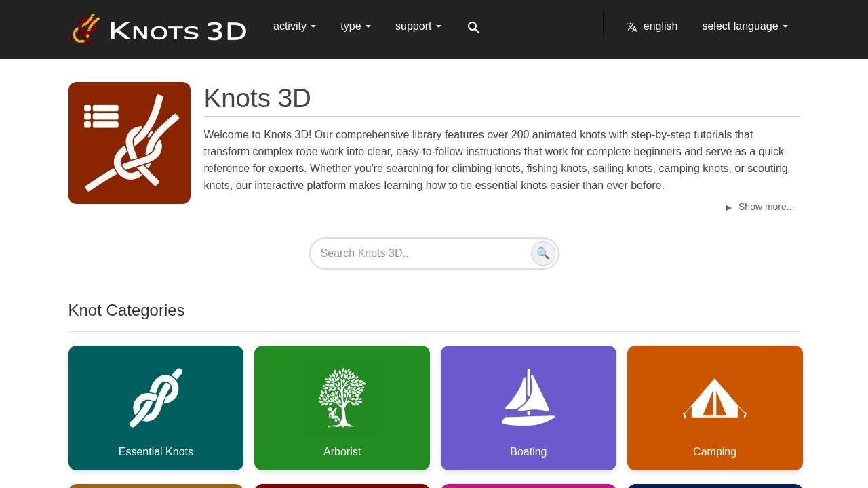
Task: Open the support dropdown menu
Action: point(418,26)
